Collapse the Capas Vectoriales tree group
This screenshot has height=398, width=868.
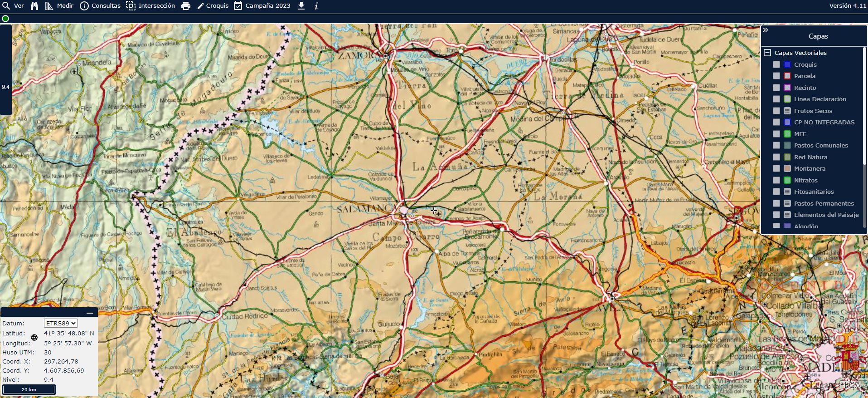767,53
